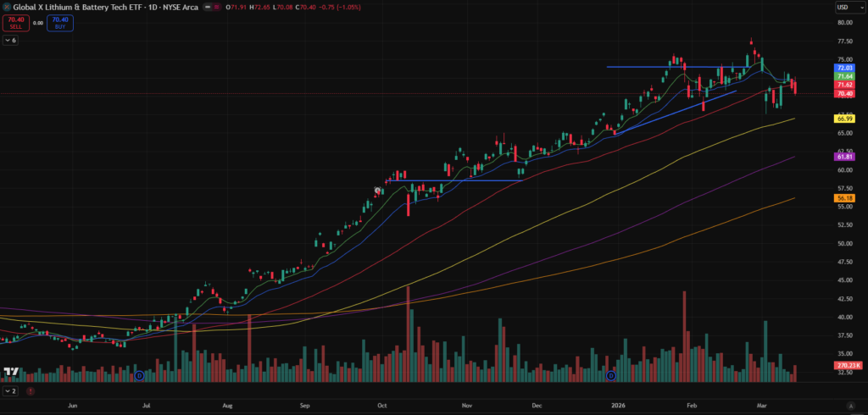The width and height of the screenshot is (868, 415).
Task: Click the event marker on the October candle
Action: [378, 190]
